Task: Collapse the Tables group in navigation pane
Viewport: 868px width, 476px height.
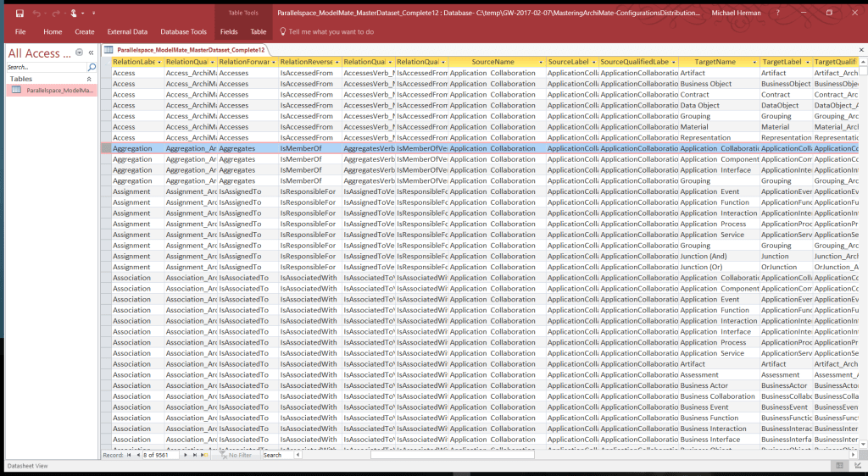Action: click(91, 79)
